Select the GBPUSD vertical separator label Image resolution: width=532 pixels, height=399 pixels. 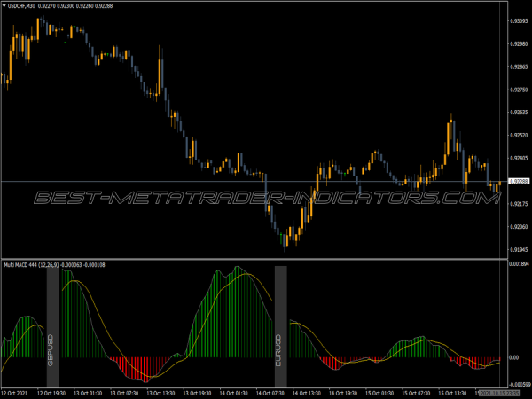[x=51, y=350]
